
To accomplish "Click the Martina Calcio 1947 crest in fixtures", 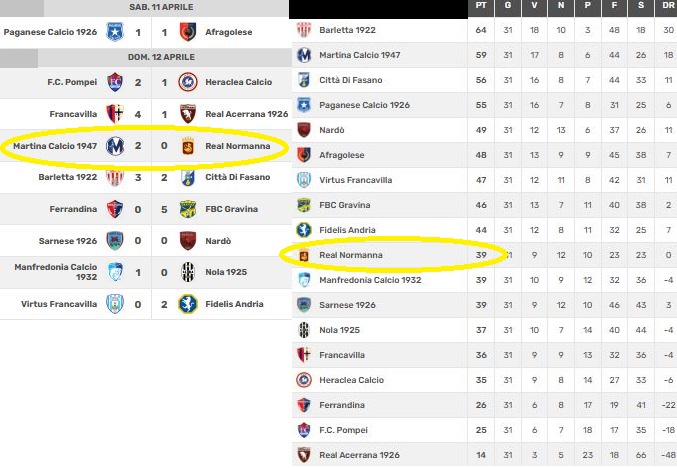I will pos(114,146).
